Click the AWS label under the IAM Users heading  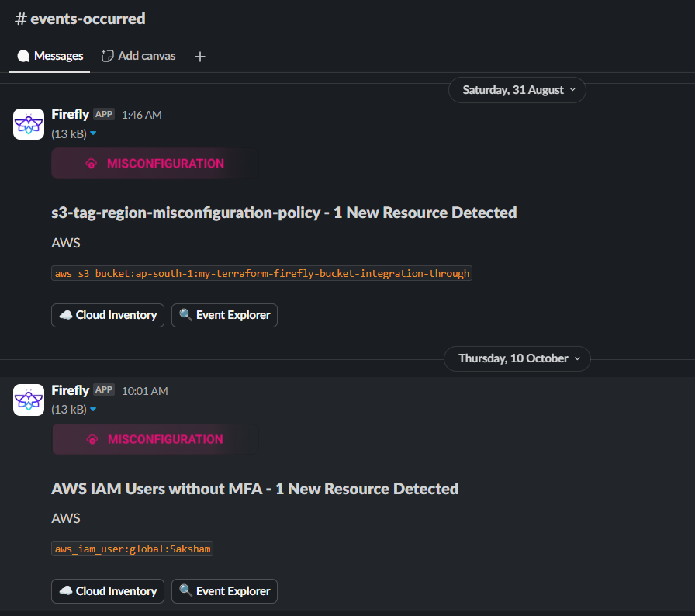click(66, 518)
